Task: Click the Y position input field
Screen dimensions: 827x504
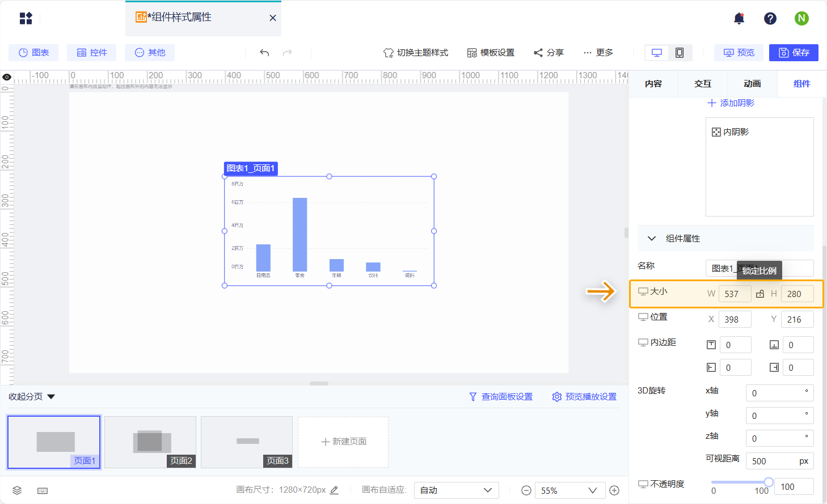Action: point(798,319)
